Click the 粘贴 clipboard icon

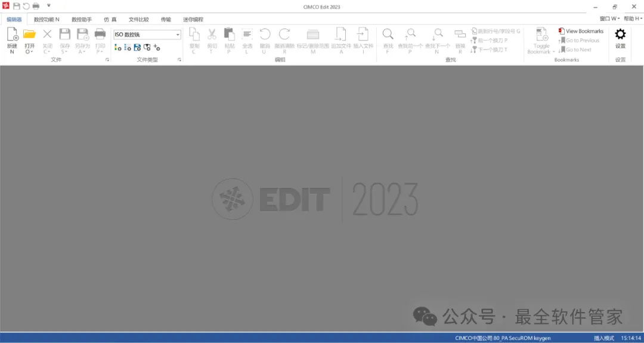[229, 34]
